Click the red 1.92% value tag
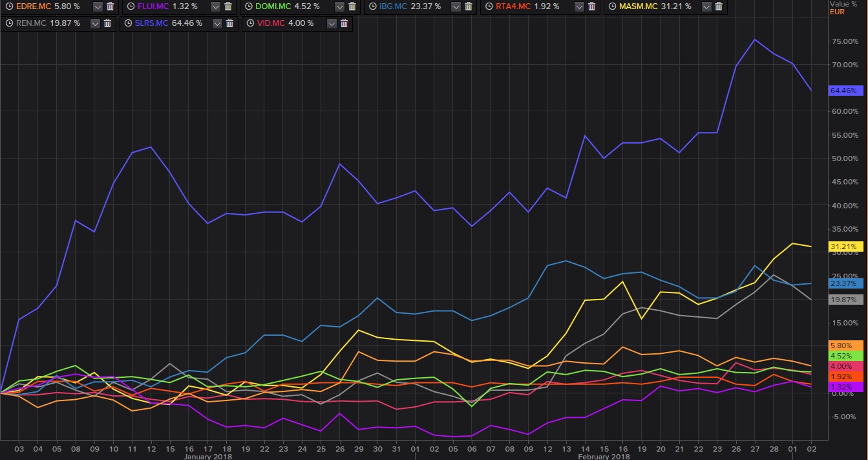Image resolution: width=868 pixels, height=460 pixels. tap(845, 377)
